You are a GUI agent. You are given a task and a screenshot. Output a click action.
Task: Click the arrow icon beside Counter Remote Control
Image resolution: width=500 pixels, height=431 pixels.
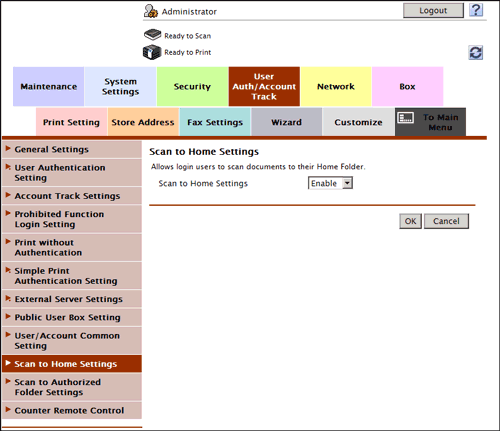pyautogui.click(x=8, y=409)
